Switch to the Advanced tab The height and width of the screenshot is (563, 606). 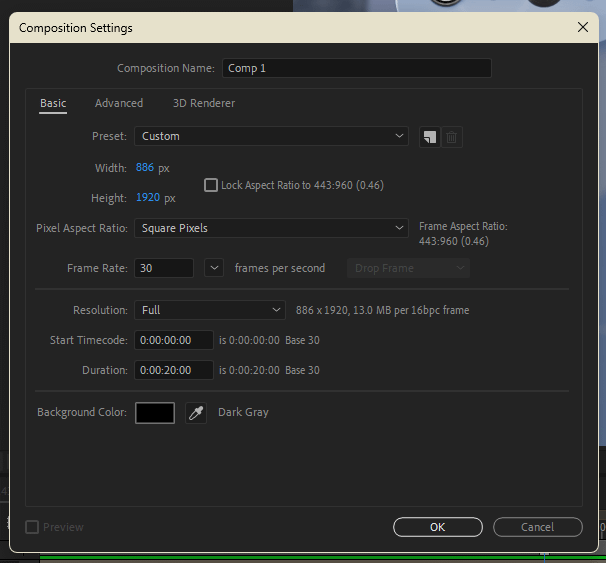tap(119, 103)
